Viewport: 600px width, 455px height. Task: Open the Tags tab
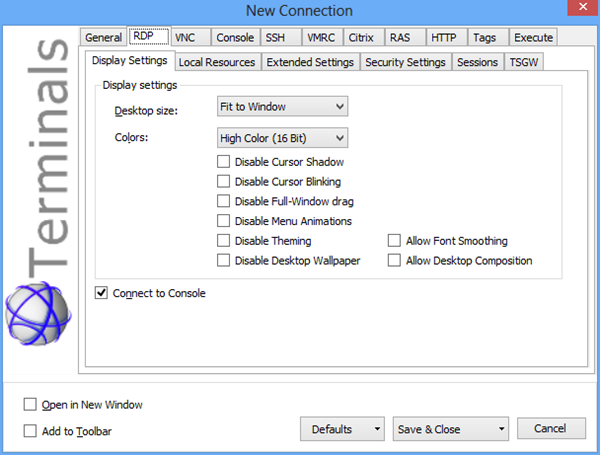click(488, 38)
